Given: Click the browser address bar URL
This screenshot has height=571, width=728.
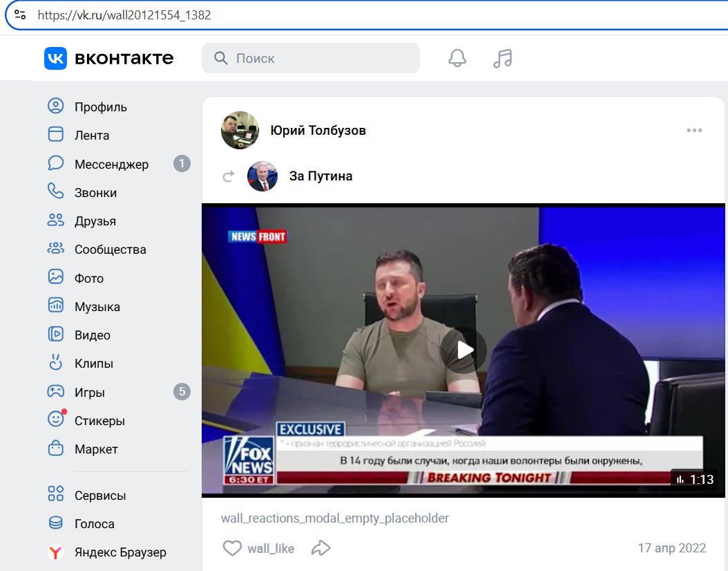Looking at the screenshot, I should pos(124,15).
